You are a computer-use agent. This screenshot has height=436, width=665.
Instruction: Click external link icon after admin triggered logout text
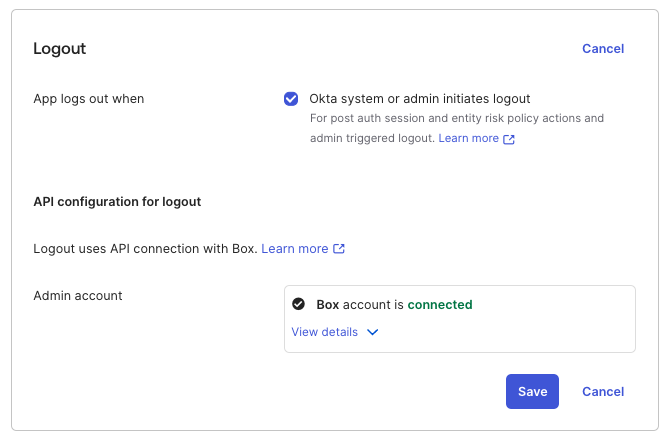pyautogui.click(x=509, y=139)
